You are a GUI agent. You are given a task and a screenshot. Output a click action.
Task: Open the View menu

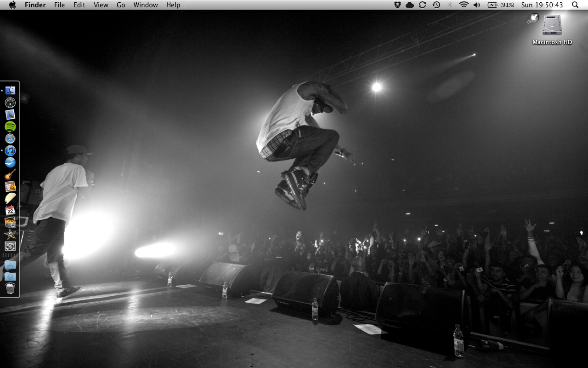coord(101,5)
